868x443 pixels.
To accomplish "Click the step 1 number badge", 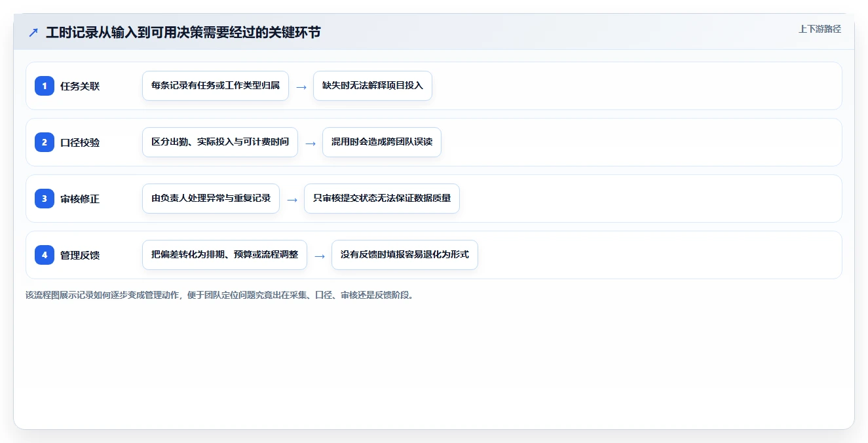I will (x=45, y=86).
